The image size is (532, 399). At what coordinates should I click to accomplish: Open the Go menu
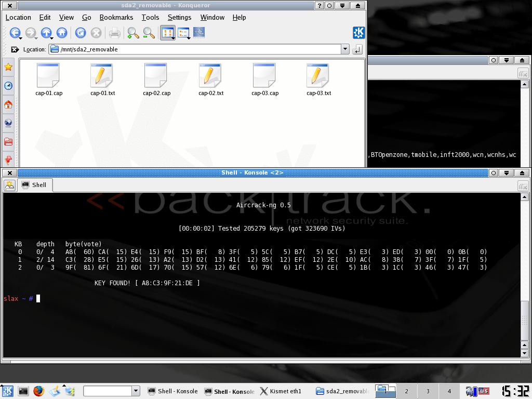(x=87, y=17)
